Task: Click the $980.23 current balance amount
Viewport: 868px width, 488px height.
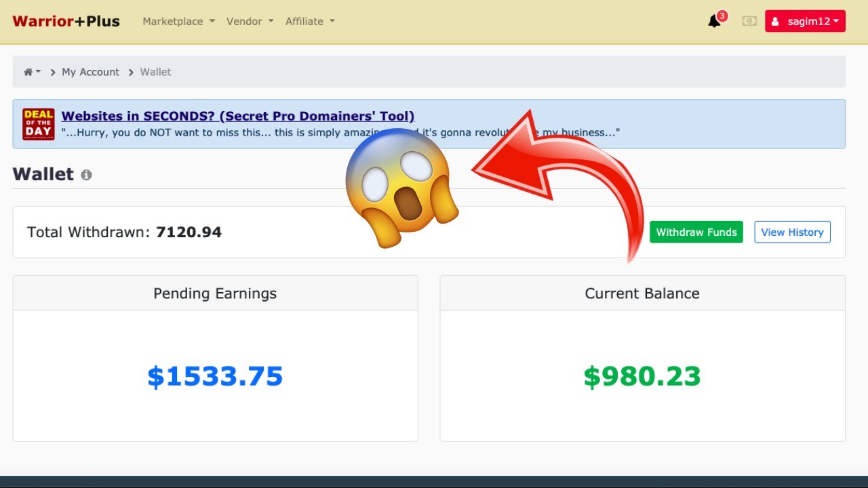Action: click(642, 376)
